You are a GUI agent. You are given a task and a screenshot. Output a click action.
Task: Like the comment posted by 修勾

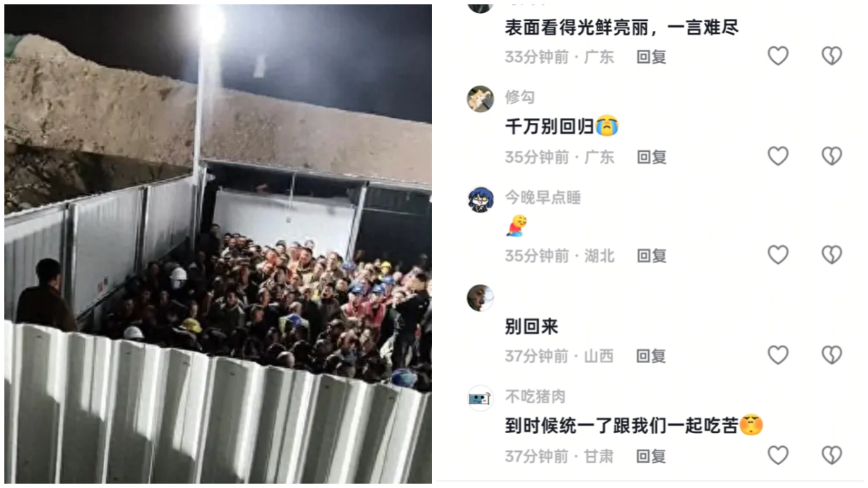pos(778,156)
